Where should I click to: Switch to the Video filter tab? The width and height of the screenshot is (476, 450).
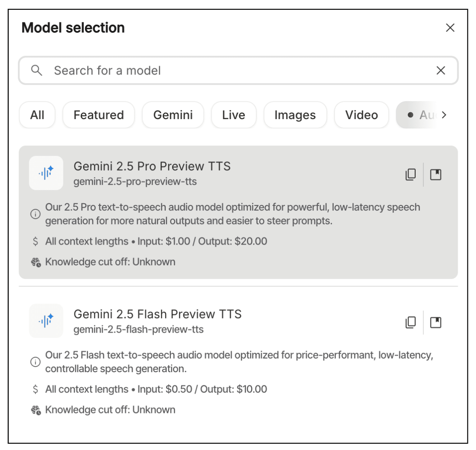tap(361, 114)
